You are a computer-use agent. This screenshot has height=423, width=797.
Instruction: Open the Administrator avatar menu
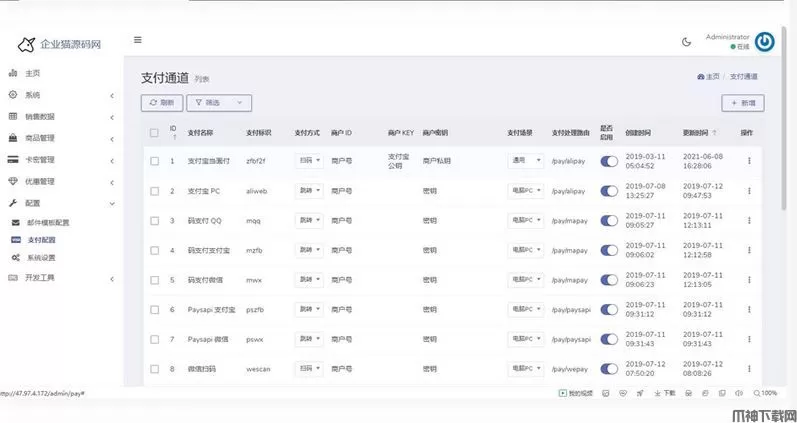click(x=764, y=41)
